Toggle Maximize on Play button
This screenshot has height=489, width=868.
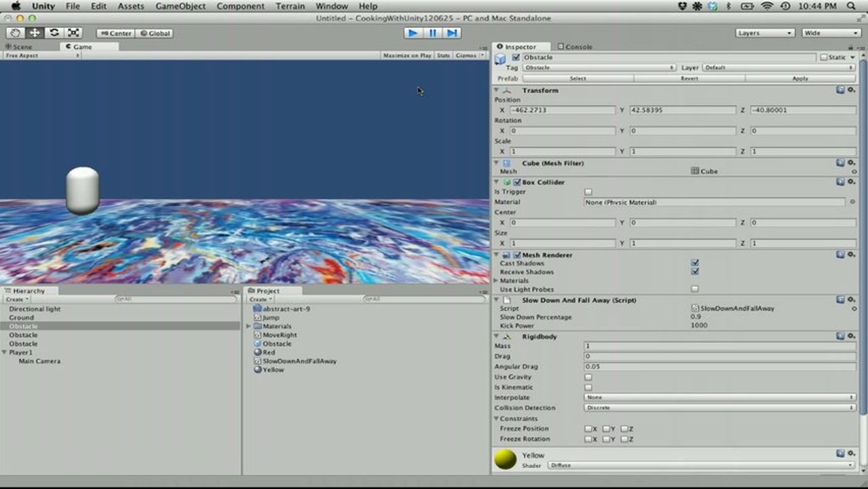tap(407, 56)
